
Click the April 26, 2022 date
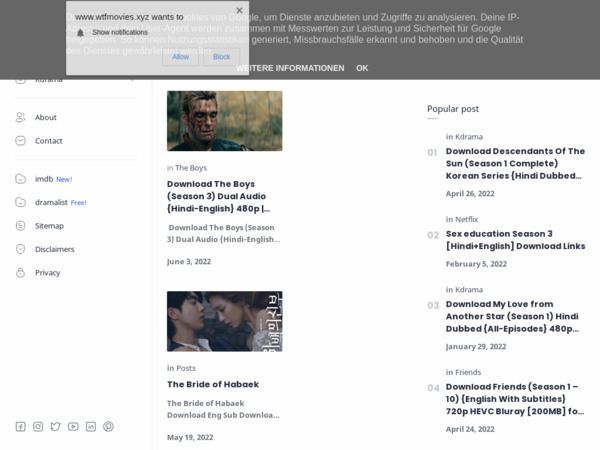[x=470, y=194]
